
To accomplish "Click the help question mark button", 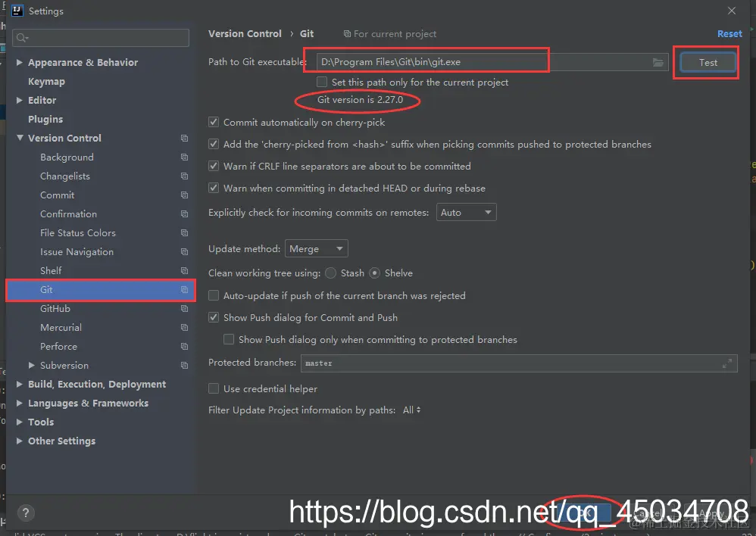I will click(x=26, y=513).
